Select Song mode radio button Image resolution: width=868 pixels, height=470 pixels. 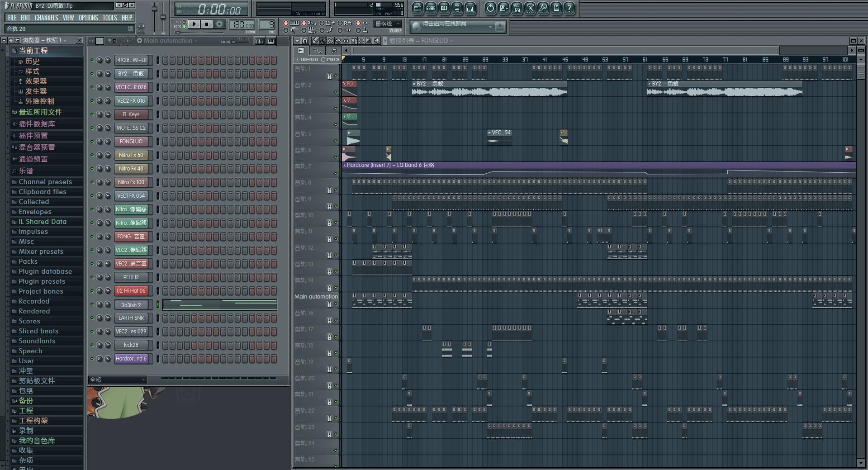tap(184, 26)
